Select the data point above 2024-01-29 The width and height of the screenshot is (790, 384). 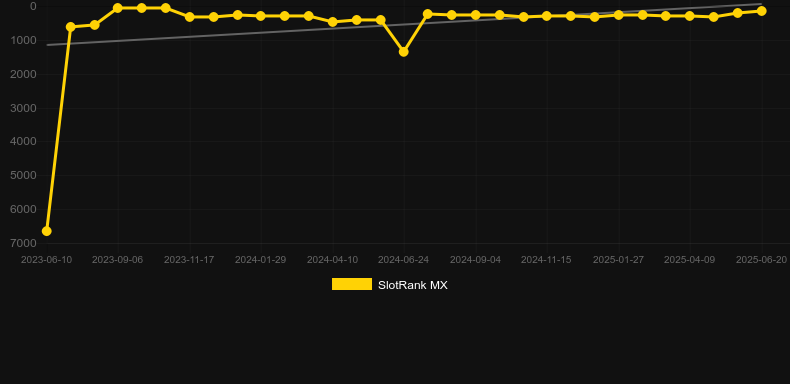pos(260,16)
